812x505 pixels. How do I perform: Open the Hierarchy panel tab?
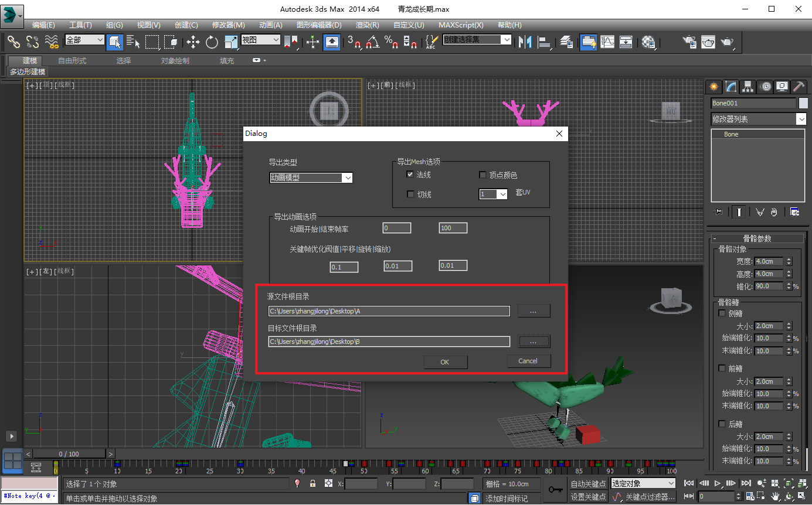click(x=748, y=87)
